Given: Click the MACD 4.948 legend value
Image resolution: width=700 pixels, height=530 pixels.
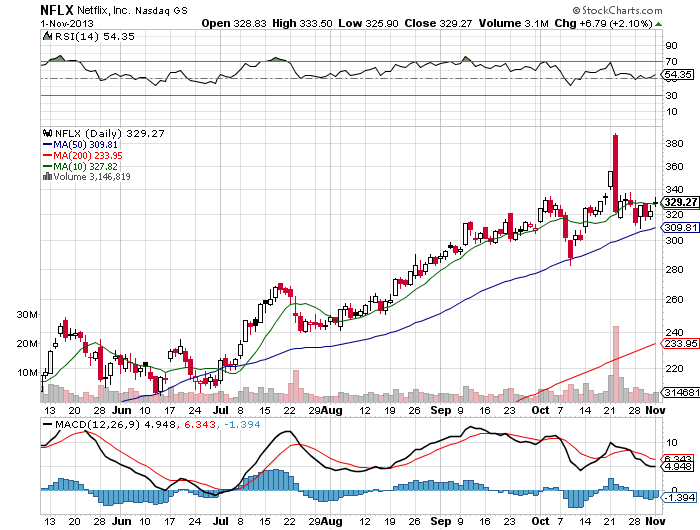Looking at the screenshot, I should 159,424.
